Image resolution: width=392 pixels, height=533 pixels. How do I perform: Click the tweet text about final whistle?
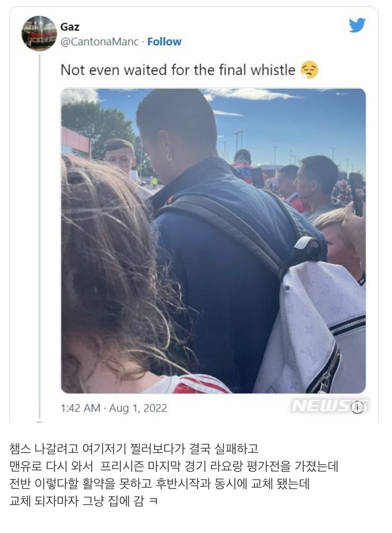[178, 70]
